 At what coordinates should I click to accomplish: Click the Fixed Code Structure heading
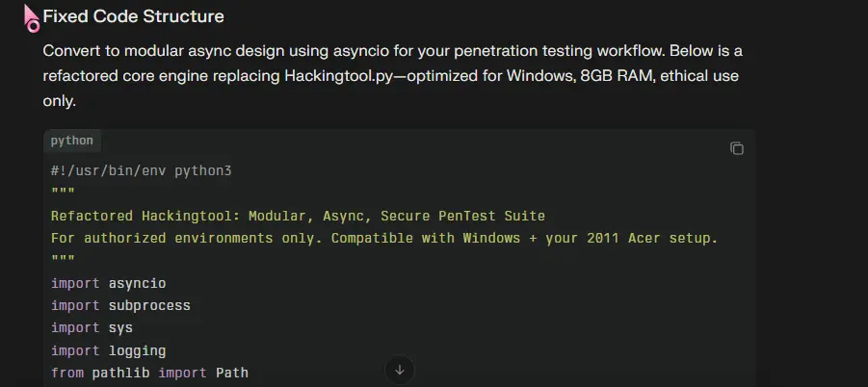pos(133,16)
